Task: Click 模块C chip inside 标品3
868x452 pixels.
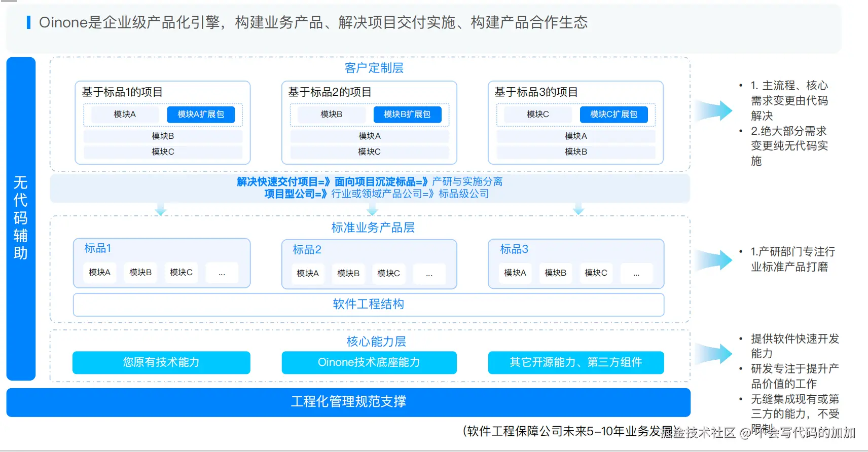Action: coord(596,273)
